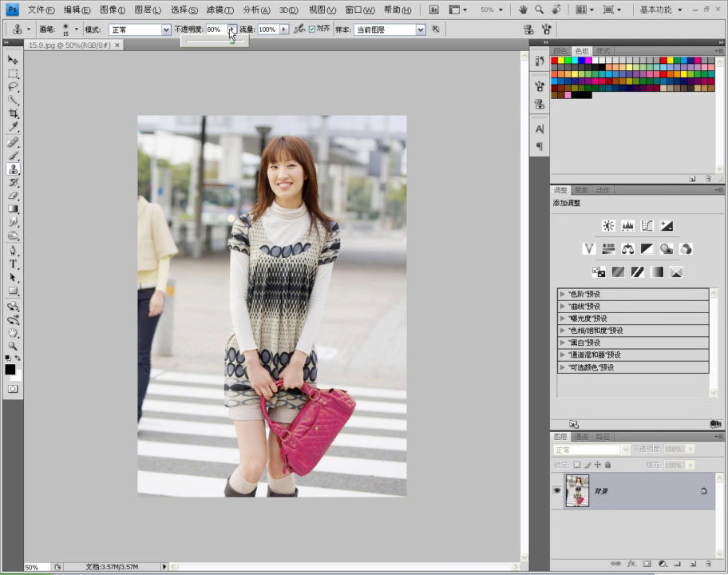Viewport: 728px width, 575px height.
Task: Add a Color Balance adjustment
Action: 627,249
